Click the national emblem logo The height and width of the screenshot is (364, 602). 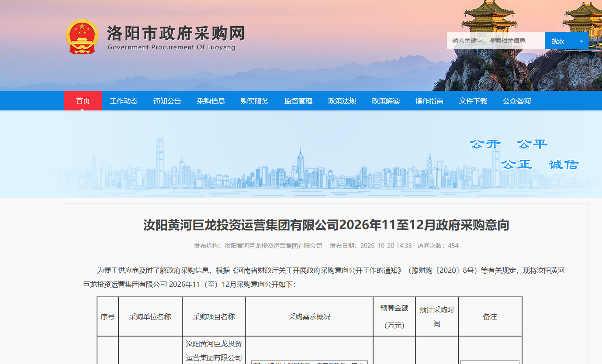(82, 36)
